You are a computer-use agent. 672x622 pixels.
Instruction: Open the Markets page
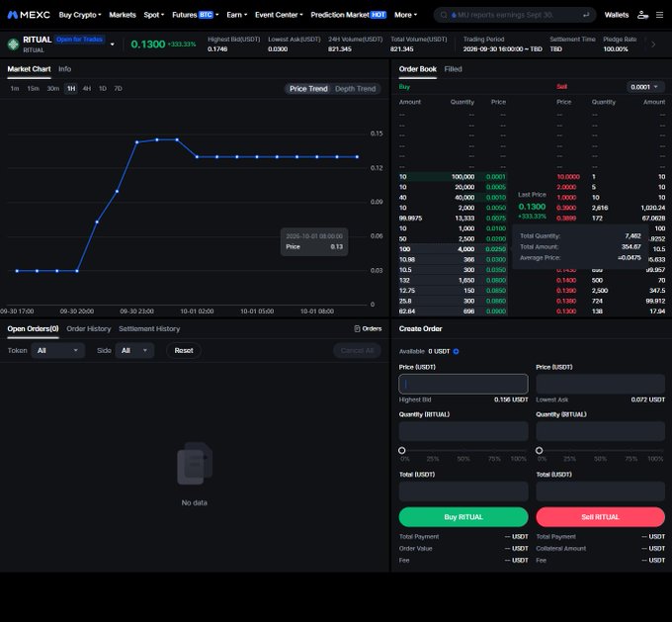(x=123, y=15)
